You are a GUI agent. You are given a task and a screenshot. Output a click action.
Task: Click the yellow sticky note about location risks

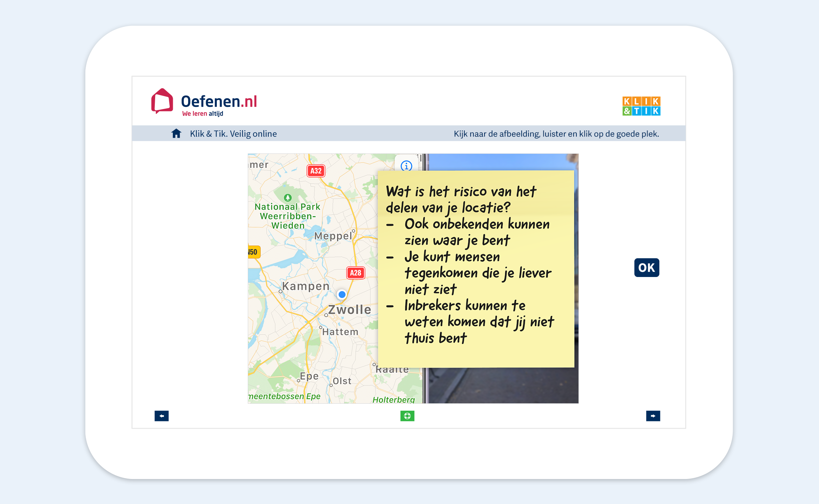tap(476, 269)
